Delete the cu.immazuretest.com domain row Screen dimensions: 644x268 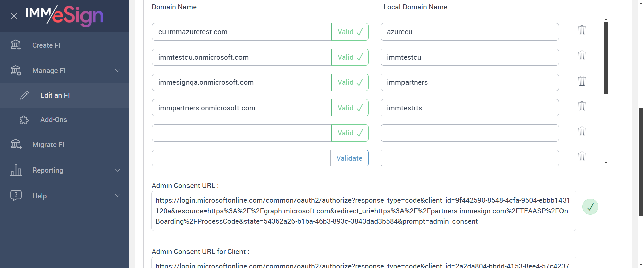[x=582, y=30]
